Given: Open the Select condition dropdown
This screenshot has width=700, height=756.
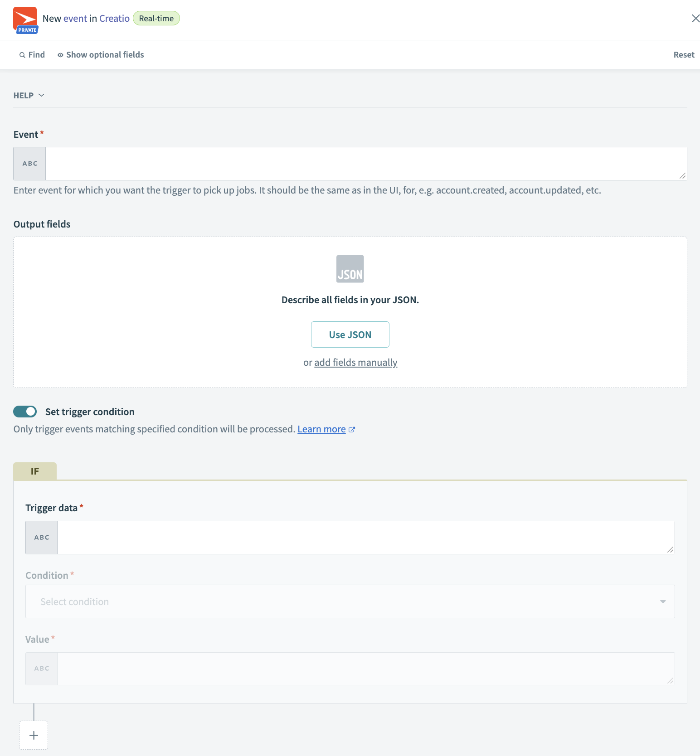Looking at the screenshot, I should pos(350,602).
